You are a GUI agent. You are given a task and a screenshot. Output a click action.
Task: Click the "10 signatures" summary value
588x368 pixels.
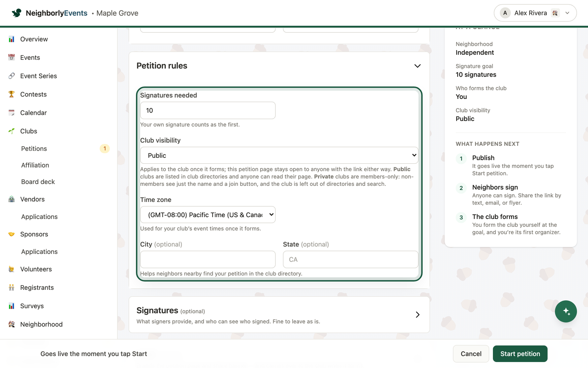click(476, 75)
